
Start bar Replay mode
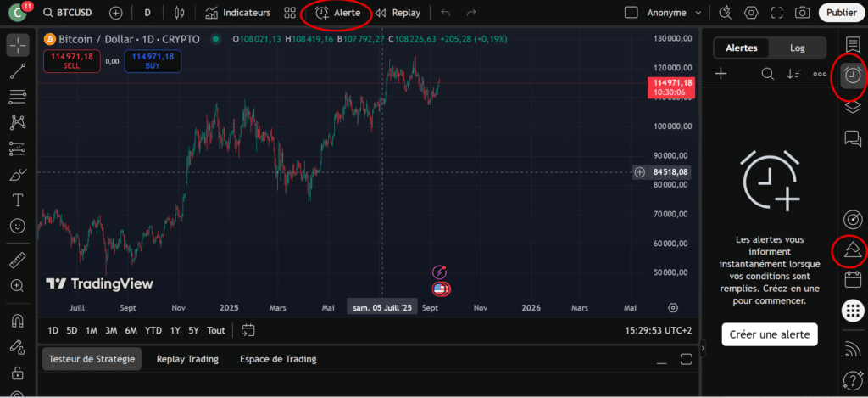(x=398, y=13)
